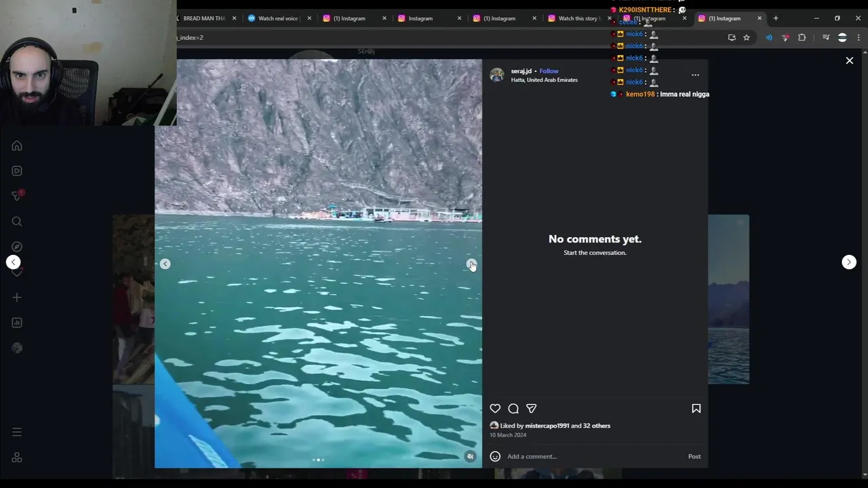Open mistercapo1991 profile link

[x=547, y=426]
